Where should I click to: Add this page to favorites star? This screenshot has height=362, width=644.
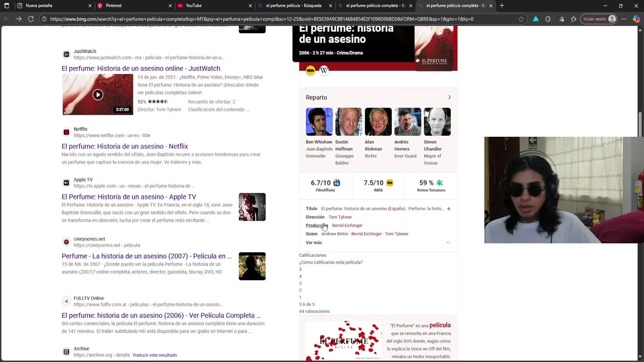(521, 19)
